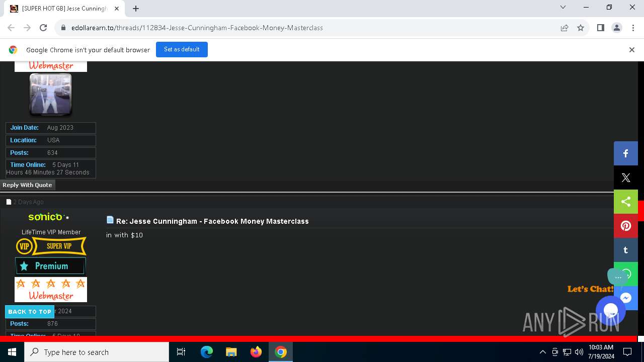Launch Microsoft Edge from taskbar
This screenshot has width=644, height=362.
(207, 352)
